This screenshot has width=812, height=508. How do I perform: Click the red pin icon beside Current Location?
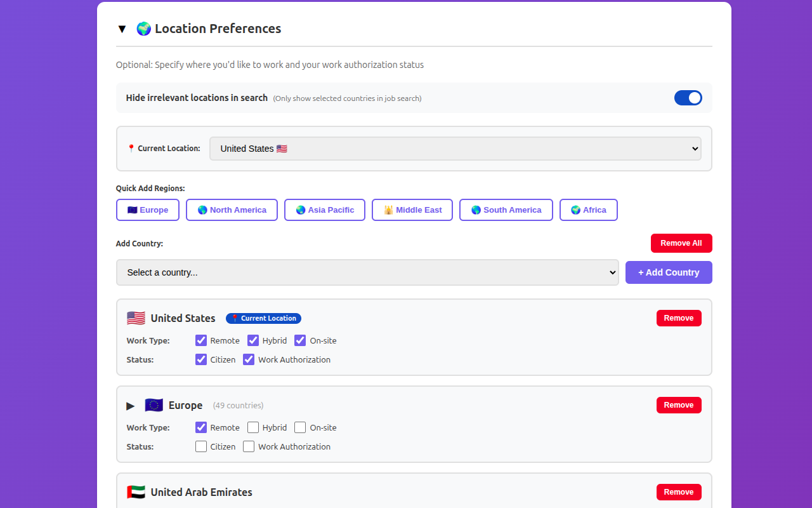[x=131, y=148]
